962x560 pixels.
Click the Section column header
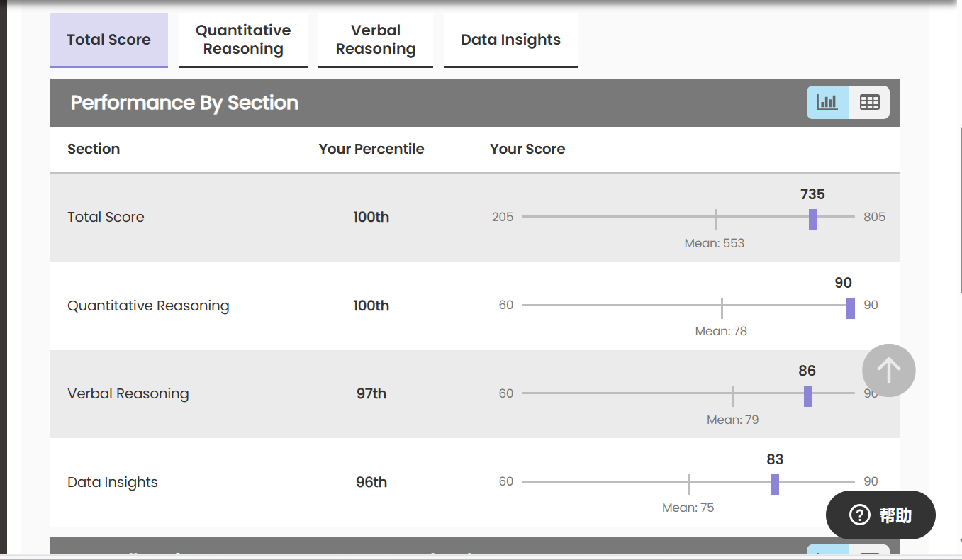94,149
